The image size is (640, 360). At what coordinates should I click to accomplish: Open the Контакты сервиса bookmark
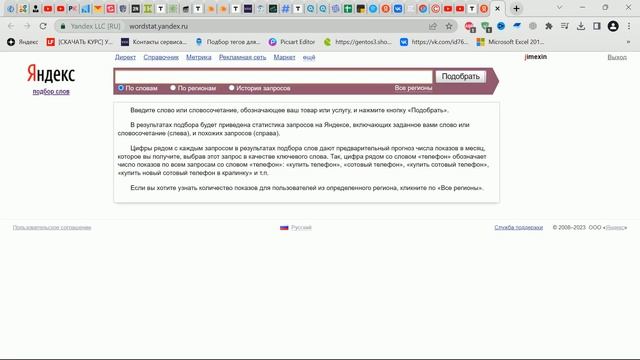click(154, 42)
